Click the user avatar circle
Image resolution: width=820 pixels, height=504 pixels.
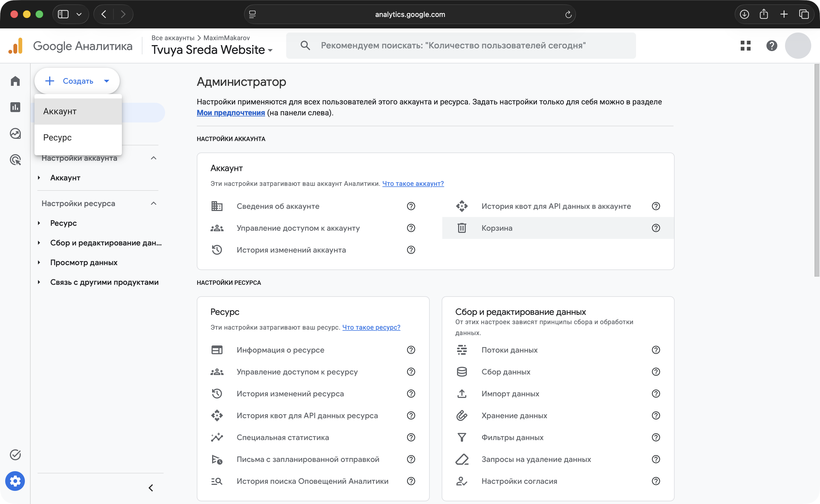pos(798,46)
